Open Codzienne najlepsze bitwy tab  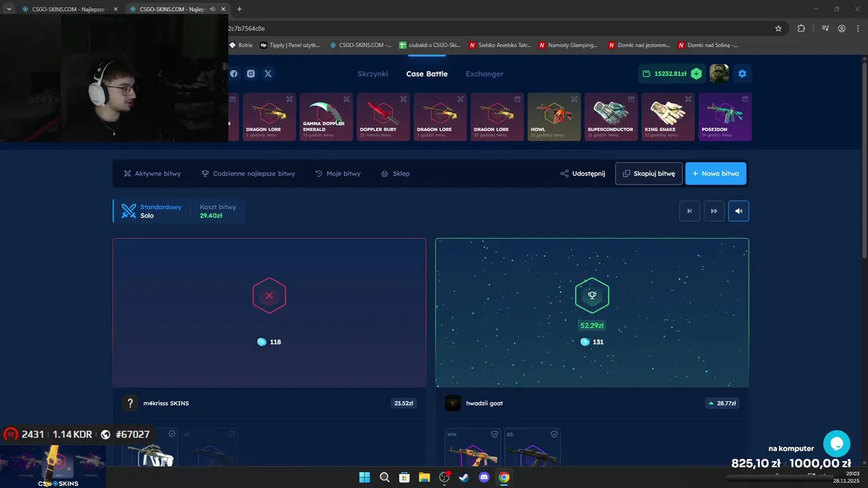coord(248,174)
